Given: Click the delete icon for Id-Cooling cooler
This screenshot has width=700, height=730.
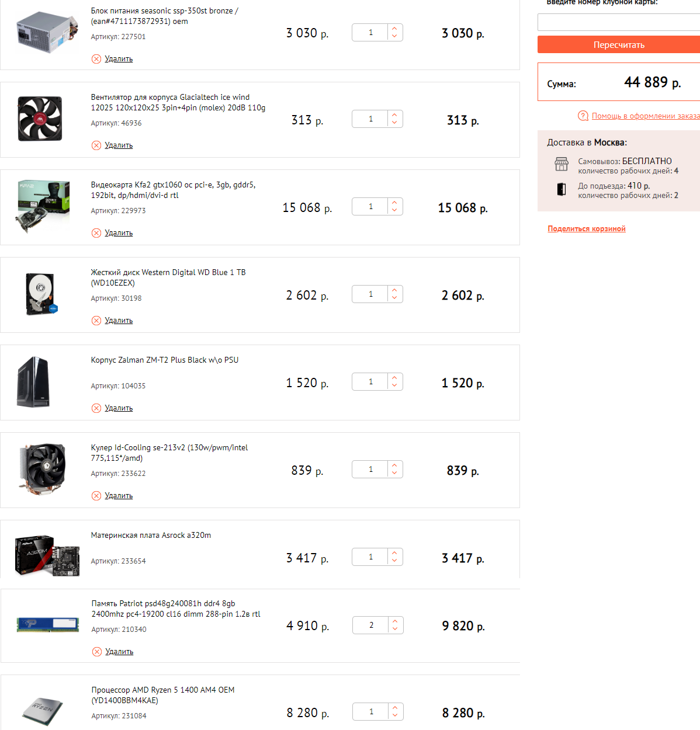Looking at the screenshot, I should 96,496.
